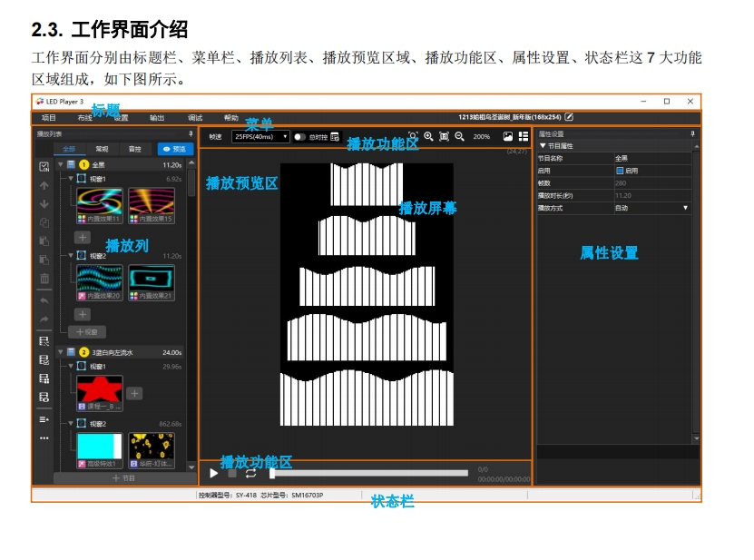
Task: Open the 输出 menu
Action: point(157,117)
